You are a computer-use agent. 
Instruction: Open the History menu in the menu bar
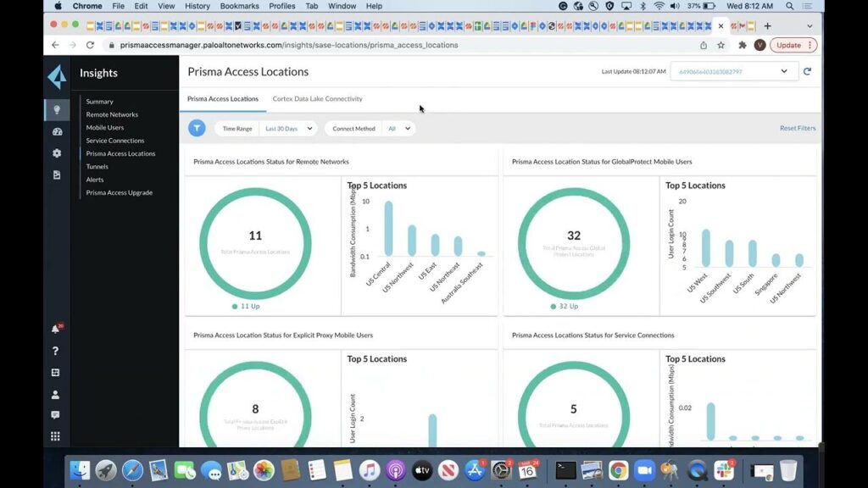click(197, 6)
